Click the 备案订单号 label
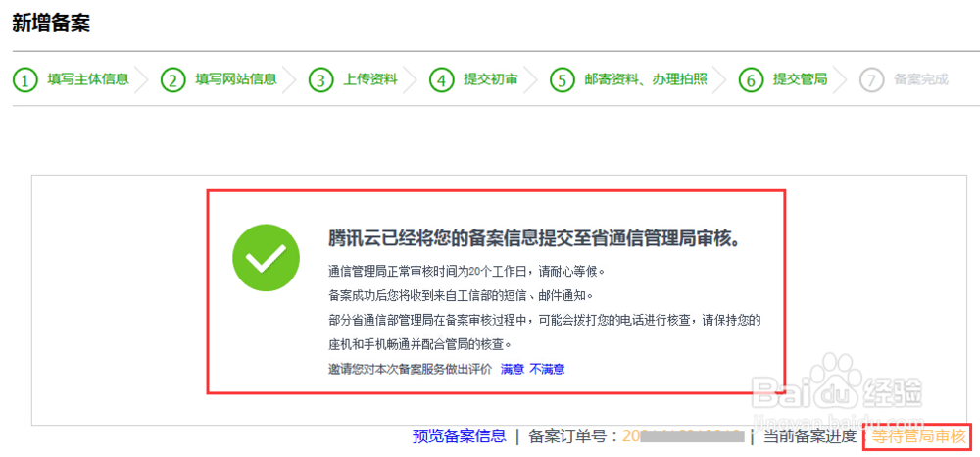This screenshot has width=980, height=457. pyautogui.click(x=575, y=436)
